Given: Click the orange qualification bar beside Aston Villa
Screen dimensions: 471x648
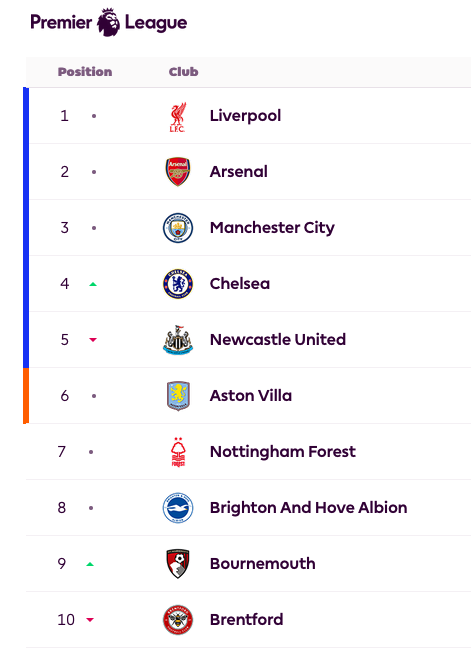Looking at the screenshot, I should tap(26, 395).
